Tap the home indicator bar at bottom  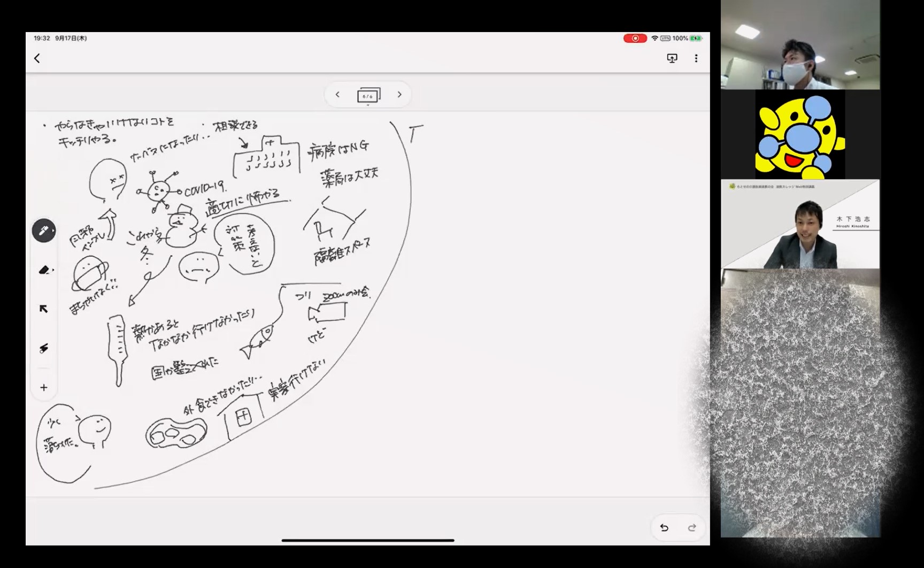click(x=368, y=540)
